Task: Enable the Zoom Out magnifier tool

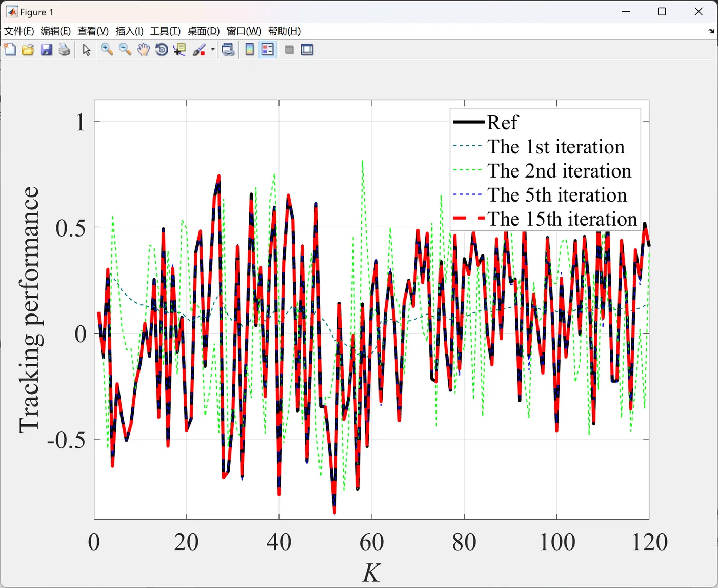Action: coord(125,50)
